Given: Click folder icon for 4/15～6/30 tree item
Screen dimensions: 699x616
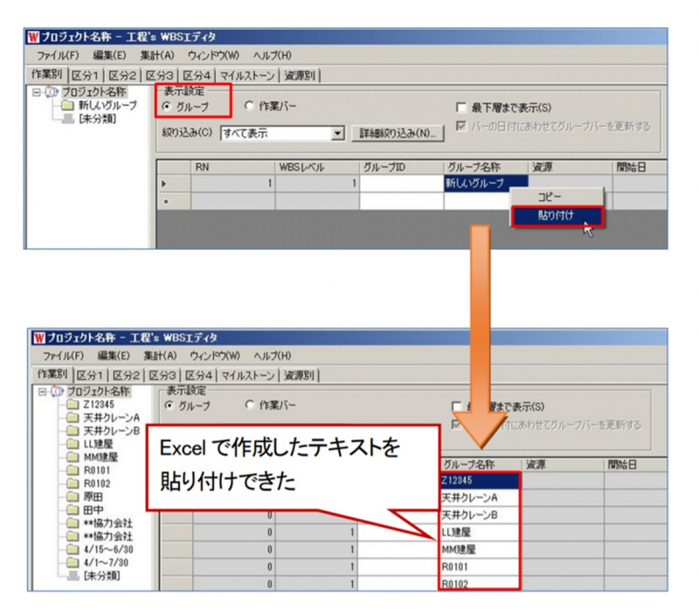Looking at the screenshot, I should pyautogui.click(x=72, y=548).
